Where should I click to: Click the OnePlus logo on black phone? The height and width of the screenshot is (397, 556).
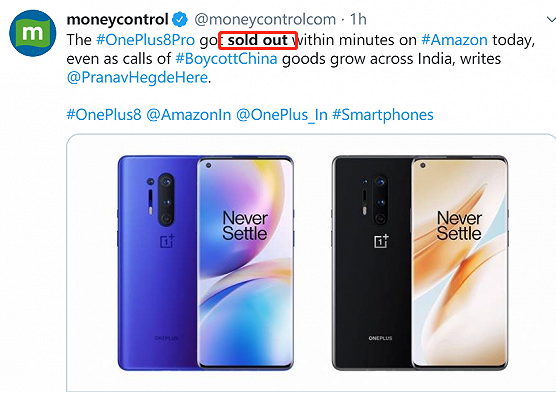(x=382, y=241)
